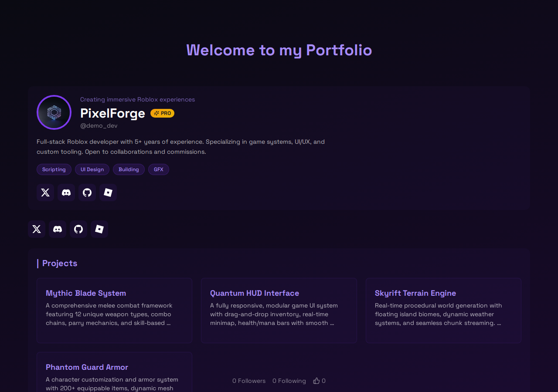This screenshot has height=392, width=558.
Task: Click the PRO badge next to PixelForge
Action: (x=162, y=113)
